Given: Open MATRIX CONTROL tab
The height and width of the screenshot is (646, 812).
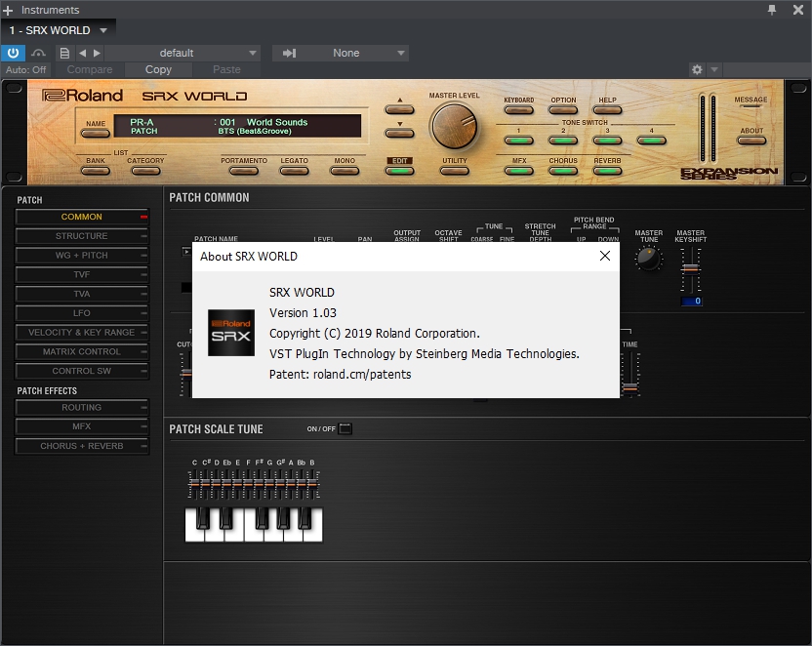Looking at the screenshot, I should click(82, 351).
